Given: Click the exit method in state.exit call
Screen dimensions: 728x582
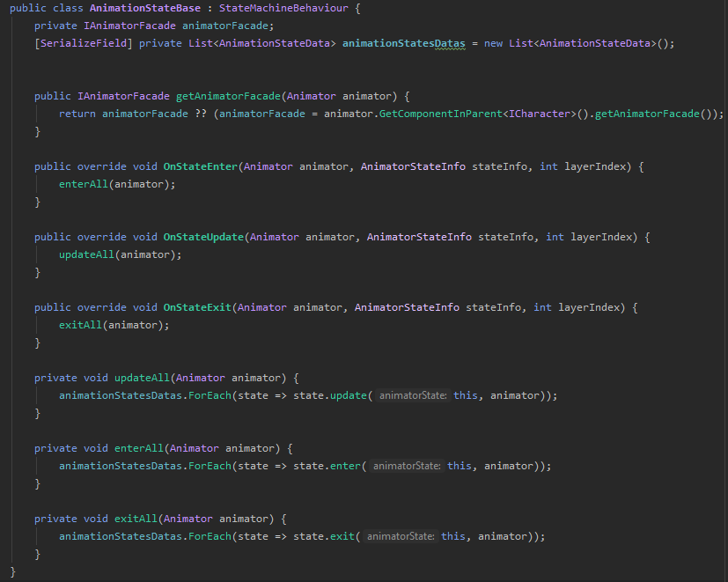Looking at the screenshot, I should pos(342,536).
